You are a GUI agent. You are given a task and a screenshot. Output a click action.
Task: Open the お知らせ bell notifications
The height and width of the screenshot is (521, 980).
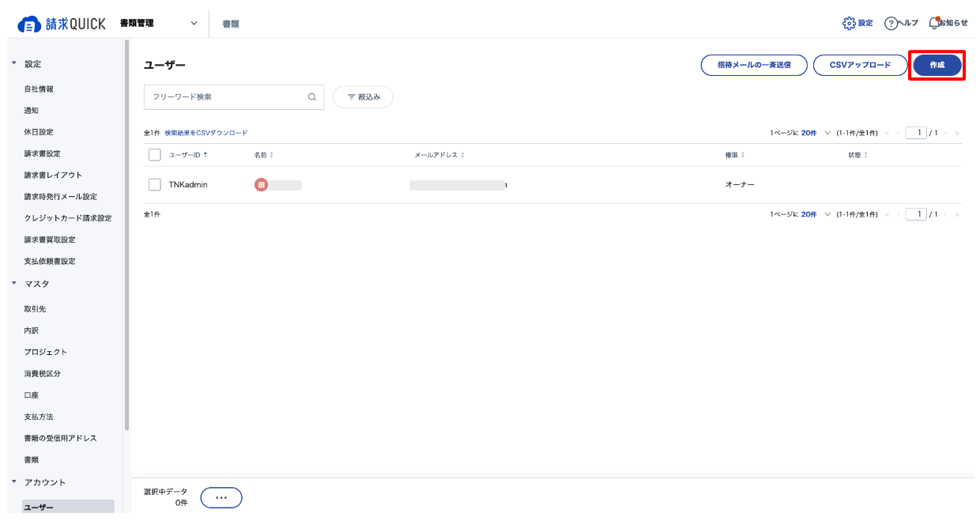[x=934, y=23]
